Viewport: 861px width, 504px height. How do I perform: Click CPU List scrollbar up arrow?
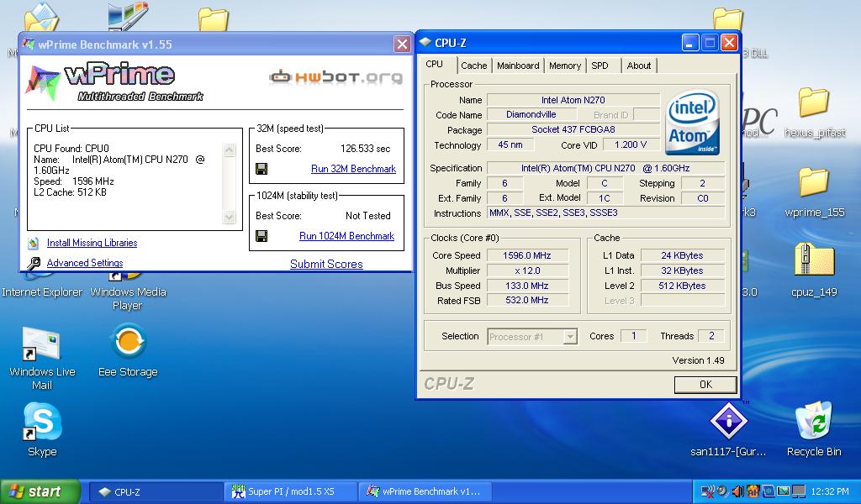click(x=230, y=150)
